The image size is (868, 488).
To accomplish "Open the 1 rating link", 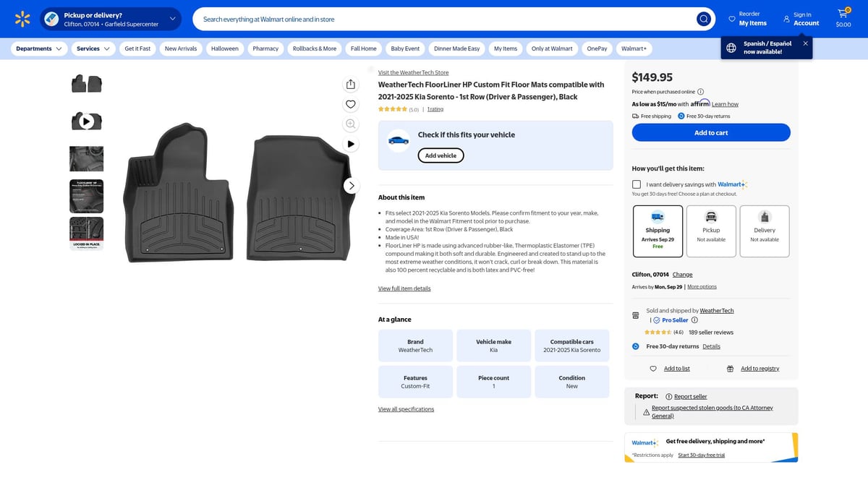I will pyautogui.click(x=435, y=109).
